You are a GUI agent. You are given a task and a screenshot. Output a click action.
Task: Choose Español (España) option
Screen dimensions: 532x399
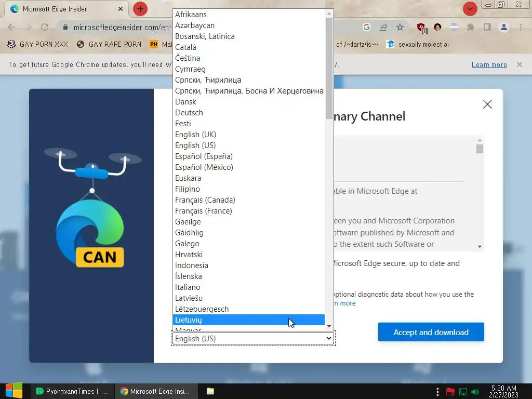(249, 156)
